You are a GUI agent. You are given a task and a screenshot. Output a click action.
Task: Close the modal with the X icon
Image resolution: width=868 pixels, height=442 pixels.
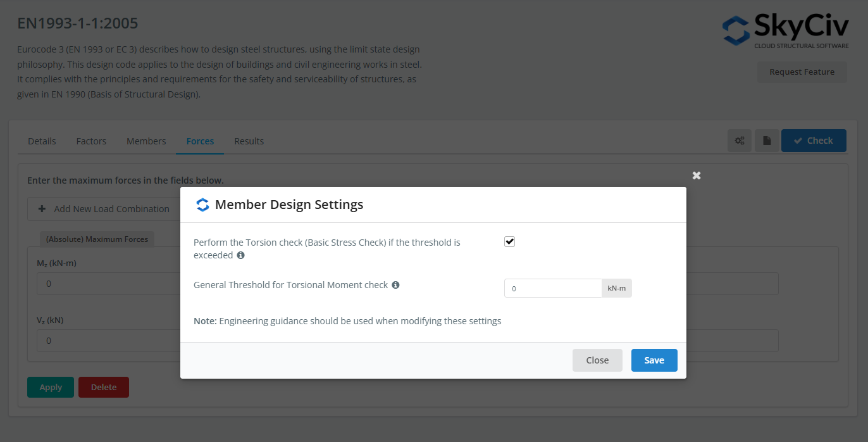point(697,175)
